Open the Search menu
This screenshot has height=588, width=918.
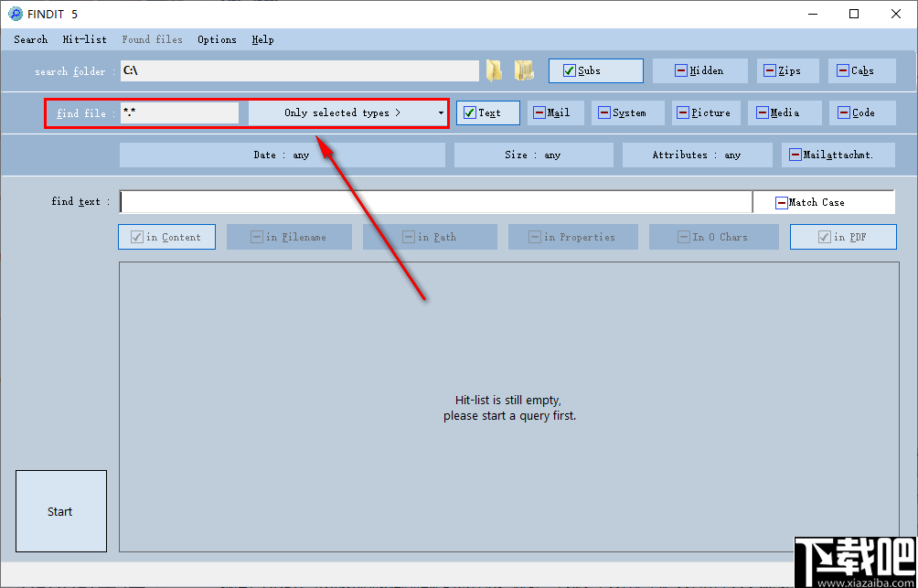30,40
